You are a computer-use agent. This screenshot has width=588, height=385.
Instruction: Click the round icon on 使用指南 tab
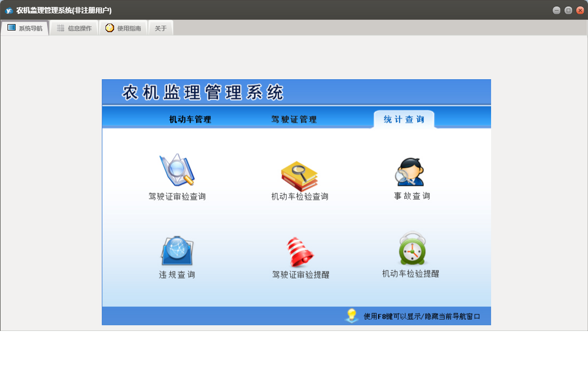(x=109, y=28)
